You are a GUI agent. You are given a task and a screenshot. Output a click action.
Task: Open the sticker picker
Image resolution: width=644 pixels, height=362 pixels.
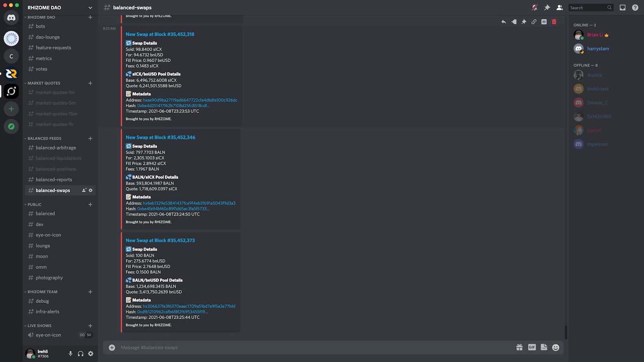[x=544, y=347]
